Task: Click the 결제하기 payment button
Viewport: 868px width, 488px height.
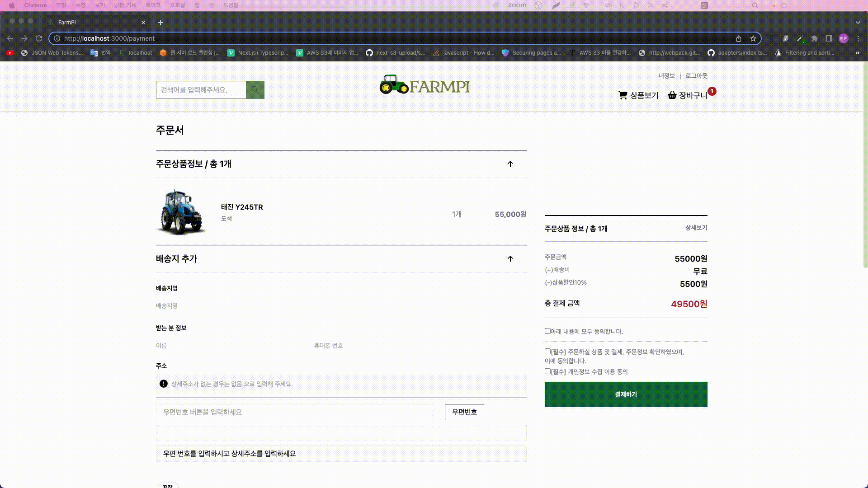Action: tap(626, 394)
